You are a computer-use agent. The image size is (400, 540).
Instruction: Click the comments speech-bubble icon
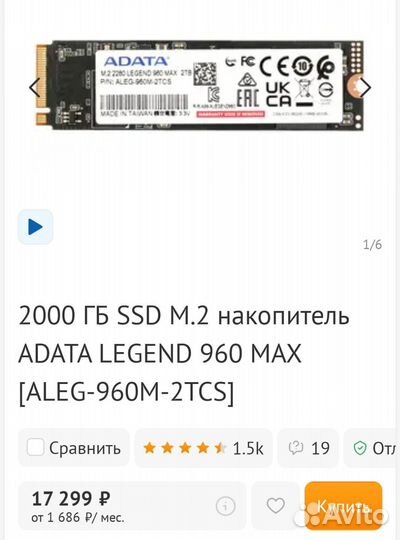[x=296, y=448]
